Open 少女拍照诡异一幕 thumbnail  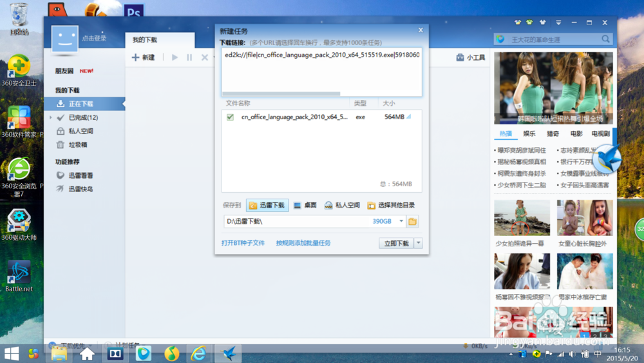point(522,218)
